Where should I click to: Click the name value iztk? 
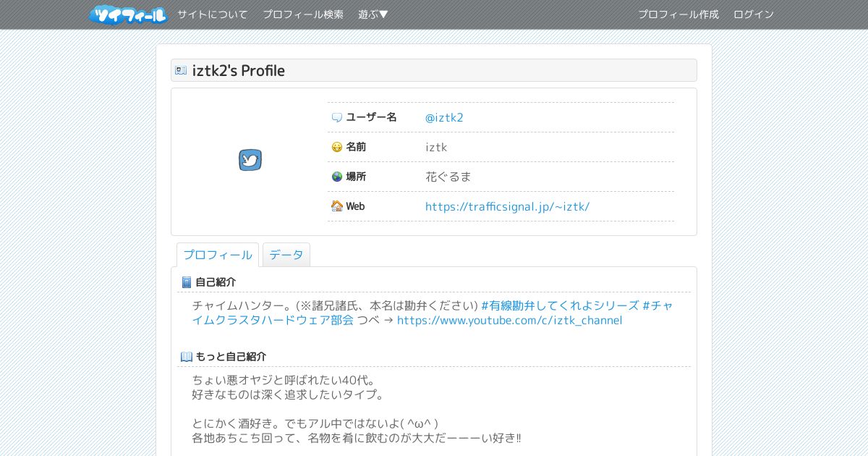(x=436, y=147)
